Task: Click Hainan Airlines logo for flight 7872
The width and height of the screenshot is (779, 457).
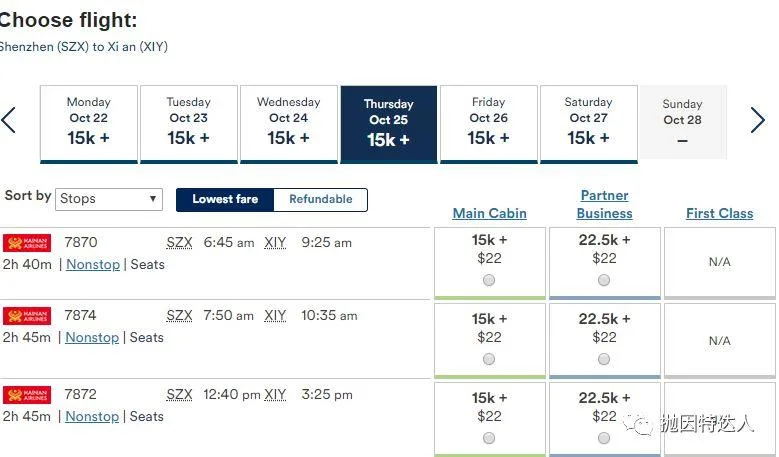Action: point(27,394)
